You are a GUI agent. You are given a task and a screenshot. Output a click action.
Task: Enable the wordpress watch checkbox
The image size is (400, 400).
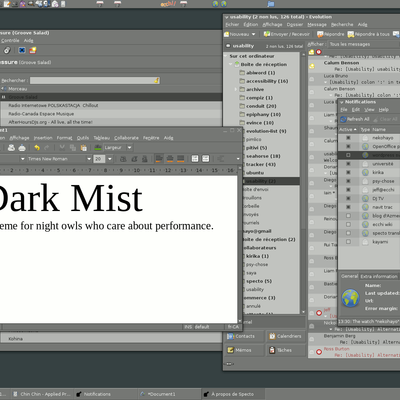pos(348,155)
